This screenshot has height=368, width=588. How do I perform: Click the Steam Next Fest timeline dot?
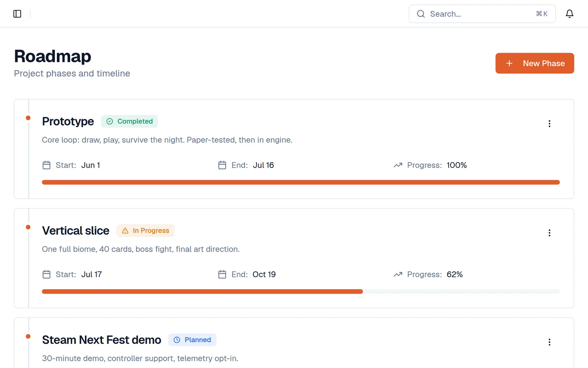click(28, 337)
